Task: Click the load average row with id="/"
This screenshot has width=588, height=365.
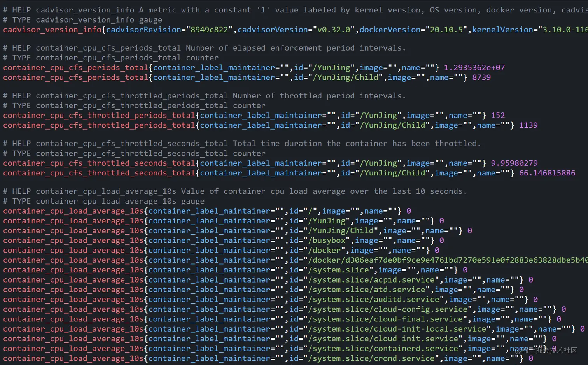Action: 207,211
